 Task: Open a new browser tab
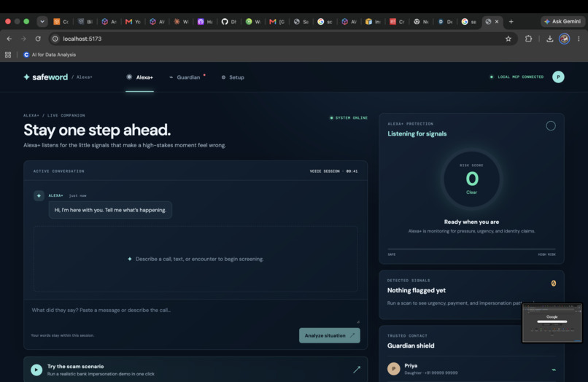[511, 21]
